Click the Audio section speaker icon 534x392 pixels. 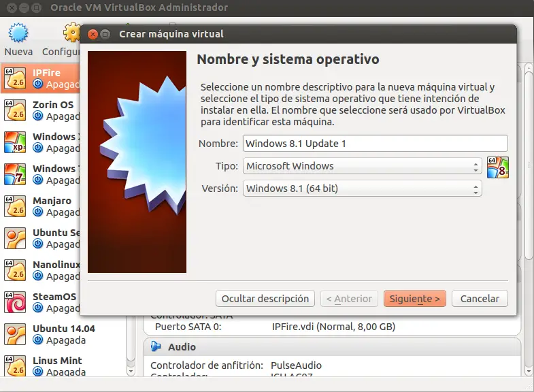coord(156,346)
